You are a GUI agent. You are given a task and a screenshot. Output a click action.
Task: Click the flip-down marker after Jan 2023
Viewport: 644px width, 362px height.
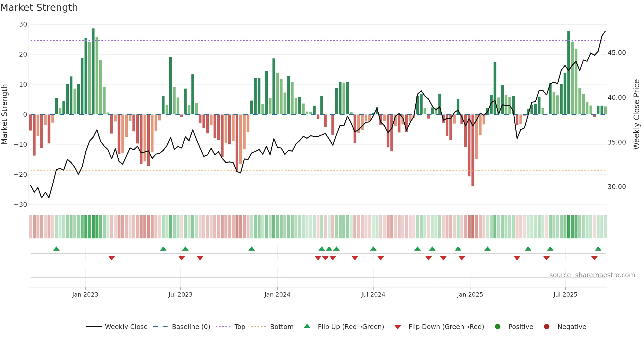[112, 258]
